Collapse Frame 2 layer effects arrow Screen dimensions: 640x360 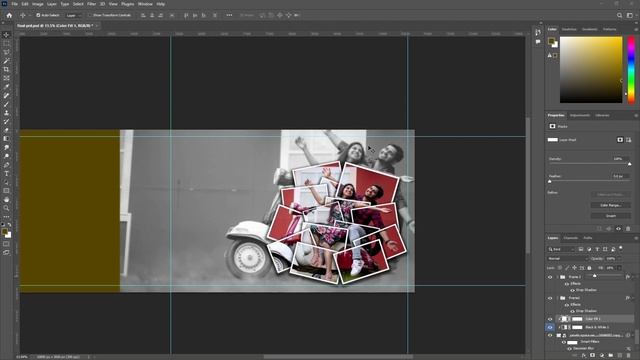point(633,277)
